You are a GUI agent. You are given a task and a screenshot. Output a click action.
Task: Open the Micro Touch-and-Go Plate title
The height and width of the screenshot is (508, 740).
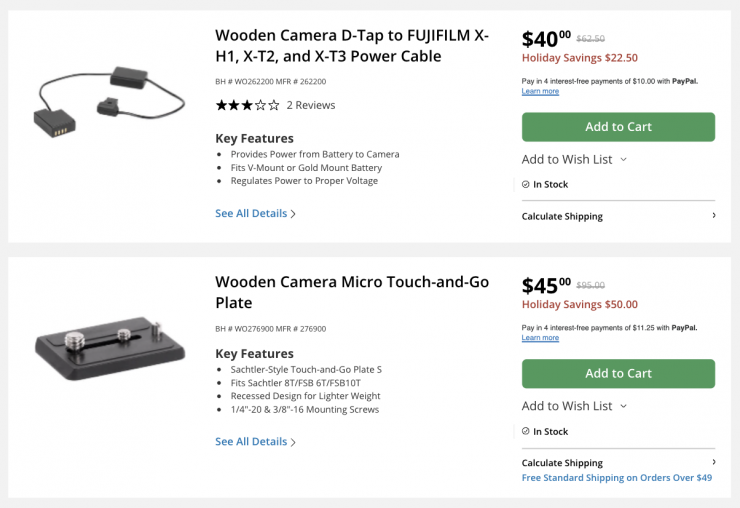click(x=352, y=292)
